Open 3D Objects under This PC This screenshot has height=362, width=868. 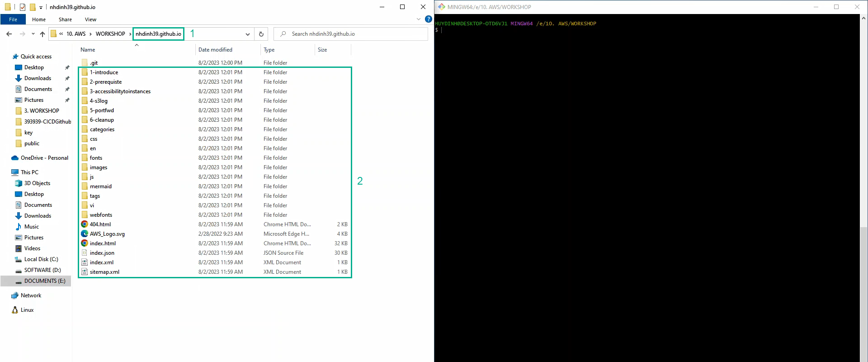pos(37,183)
